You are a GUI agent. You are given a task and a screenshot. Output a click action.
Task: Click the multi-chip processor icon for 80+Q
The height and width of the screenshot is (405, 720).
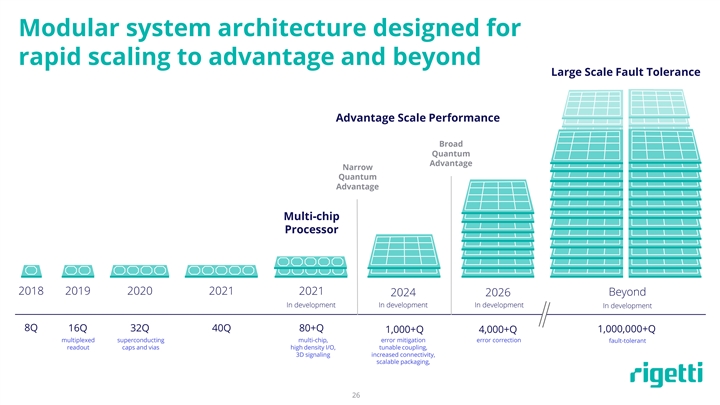pos(310,265)
